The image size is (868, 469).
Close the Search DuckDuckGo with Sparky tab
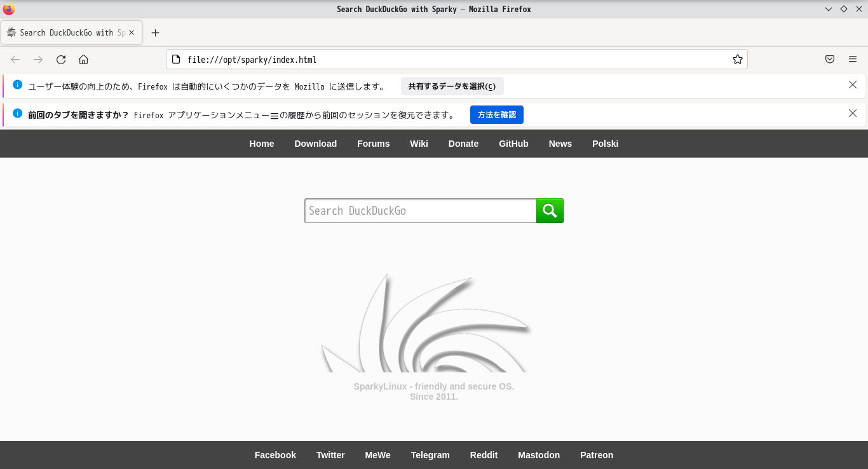coord(132,32)
